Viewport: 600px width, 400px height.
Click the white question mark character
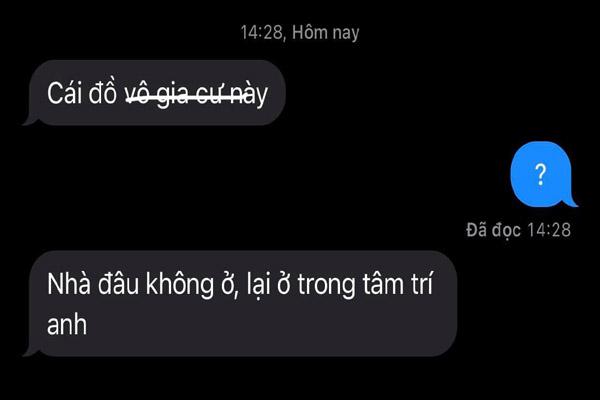[540, 175]
